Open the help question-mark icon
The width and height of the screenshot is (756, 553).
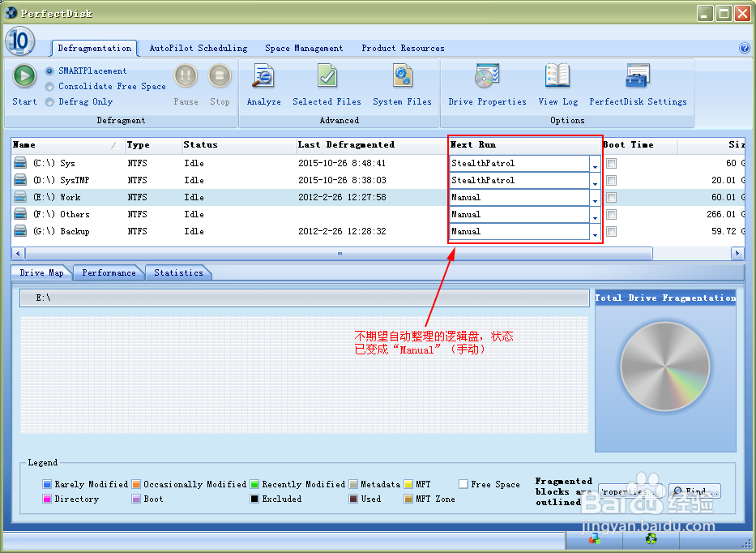pos(745,48)
